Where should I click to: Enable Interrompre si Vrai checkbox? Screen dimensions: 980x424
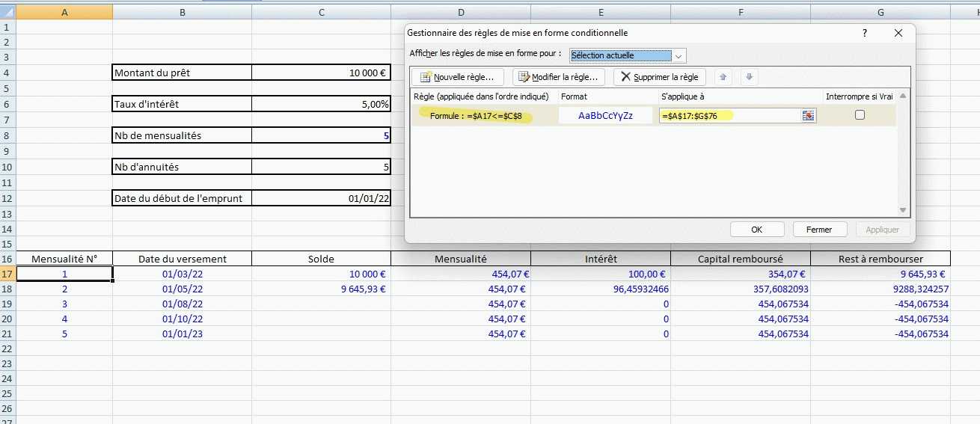[860, 115]
